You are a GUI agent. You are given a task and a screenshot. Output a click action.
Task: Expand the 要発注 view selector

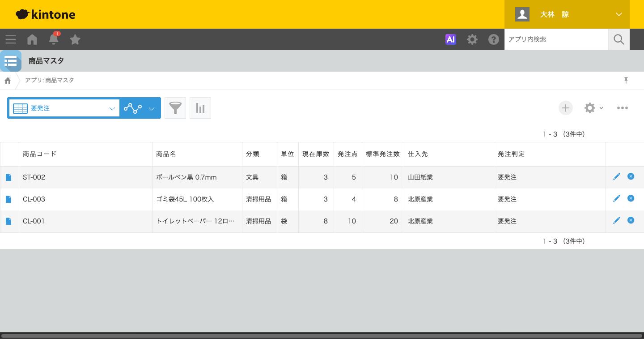pyautogui.click(x=64, y=108)
